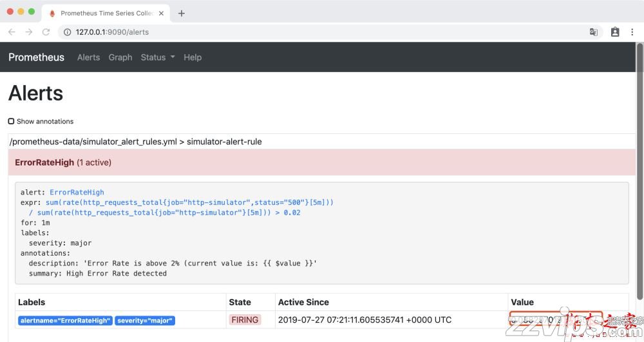This screenshot has width=644, height=342.
Task: Open the Help navigation link
Action: (193, 57)
